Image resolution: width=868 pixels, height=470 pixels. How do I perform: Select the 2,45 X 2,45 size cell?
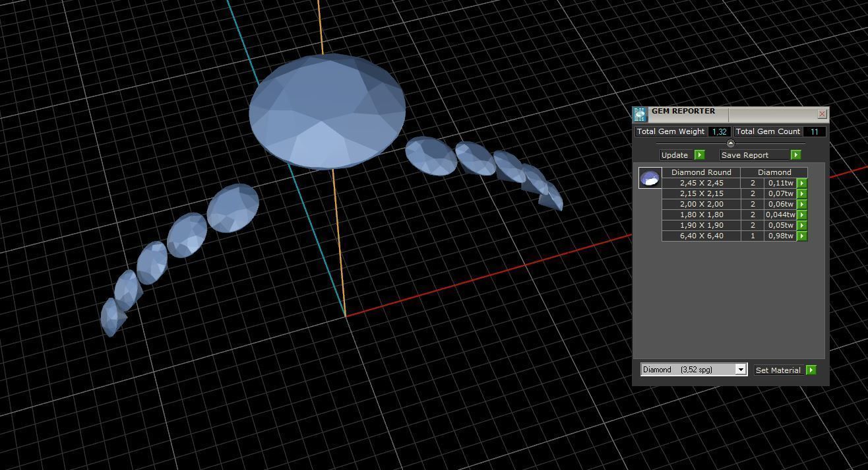(701, 183)
